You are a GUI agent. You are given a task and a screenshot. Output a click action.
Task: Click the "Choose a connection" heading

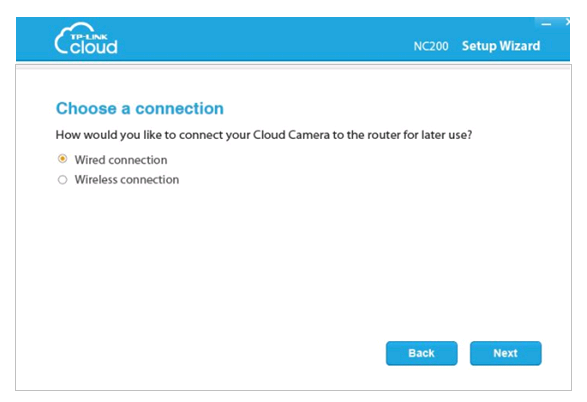(x=140, y=109)
